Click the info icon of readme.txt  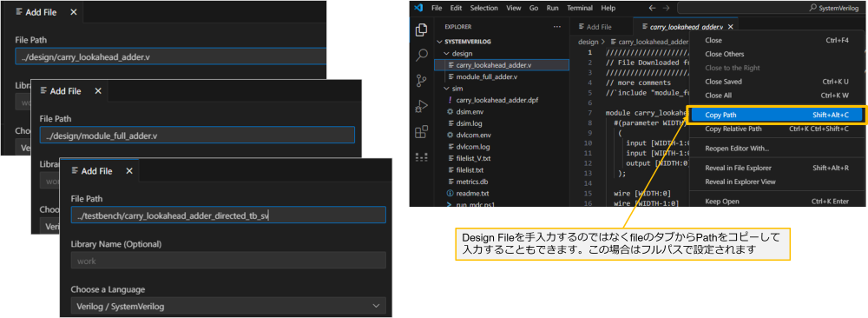tap(450, 194)
